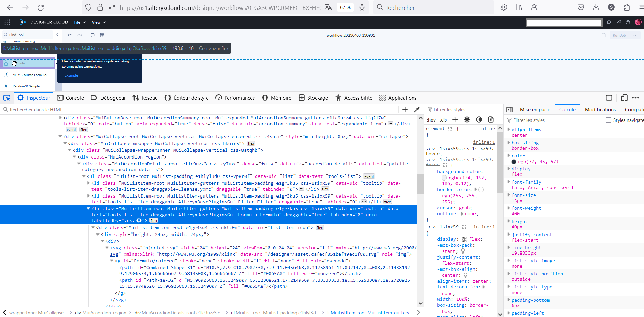Click the Undo icon in the workflow toolbar
The width and height of the screenshot is (644, 317).
pyautogui.click(x=70, y=35)
